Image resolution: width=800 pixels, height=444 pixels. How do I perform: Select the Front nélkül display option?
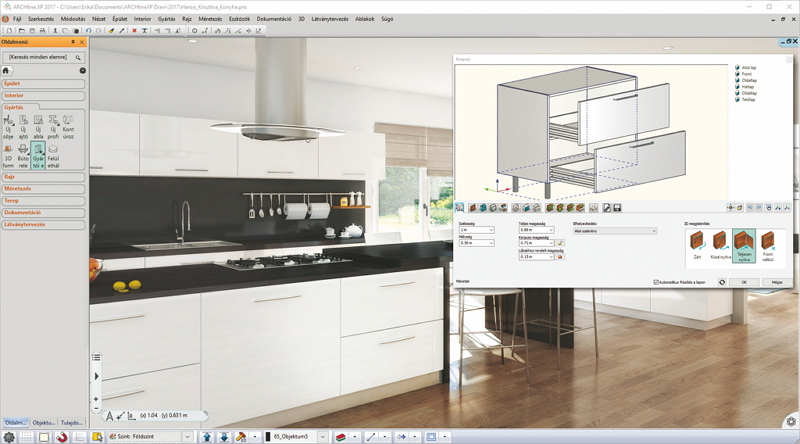coord(768,245)
